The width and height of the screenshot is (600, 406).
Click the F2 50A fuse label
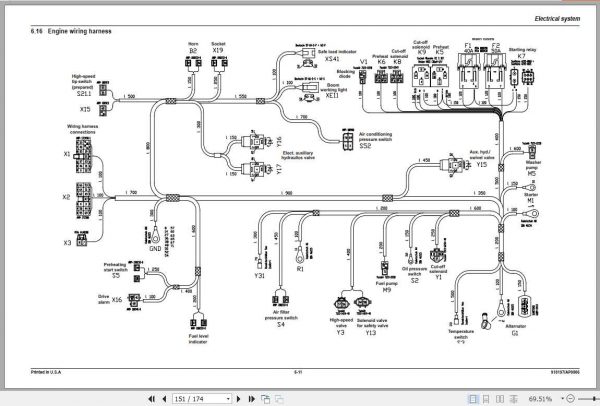[496, 47]
